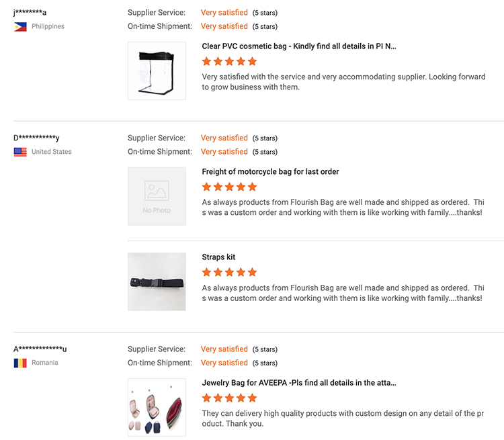Click reviewer name D***********y
Viewport: 504px width, 440px height.
(36, 138)
